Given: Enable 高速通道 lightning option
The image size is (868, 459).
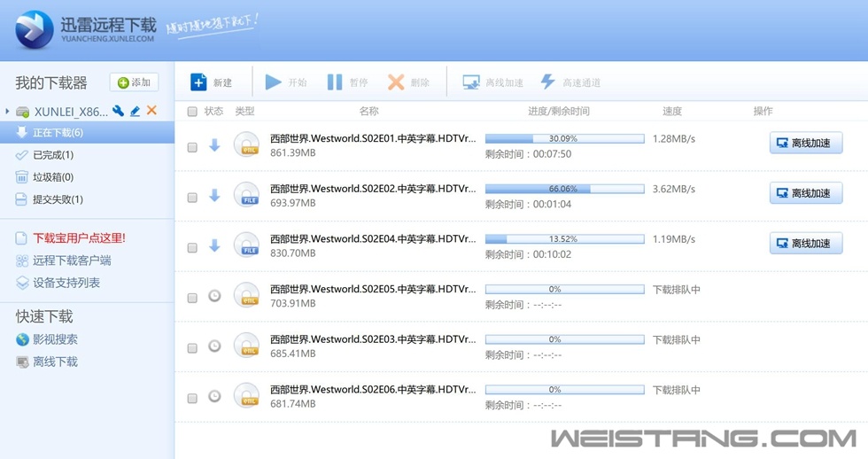Looking at the screenshot, I should coord(570,82).
